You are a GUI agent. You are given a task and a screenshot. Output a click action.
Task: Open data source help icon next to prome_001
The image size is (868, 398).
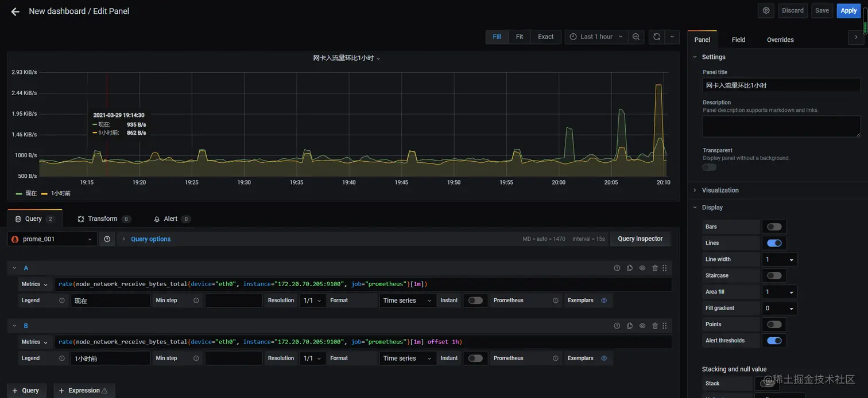107,239
